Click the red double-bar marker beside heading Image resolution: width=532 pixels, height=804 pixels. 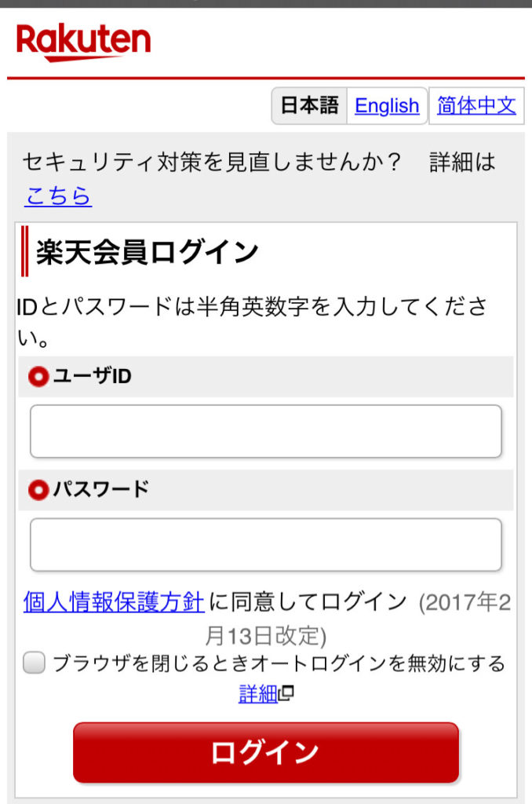24,251
